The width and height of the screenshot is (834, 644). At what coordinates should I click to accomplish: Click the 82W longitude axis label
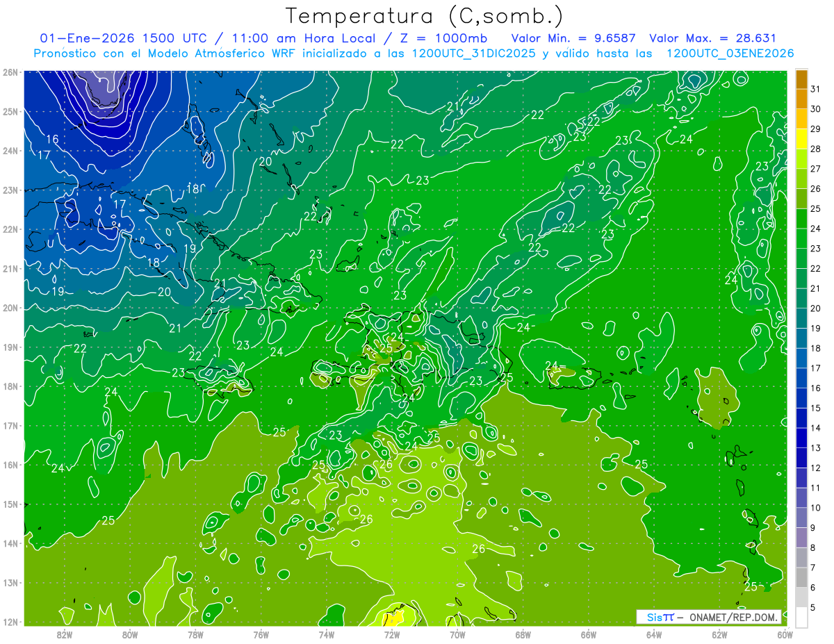pyautogui.click(x=65, y=634)
